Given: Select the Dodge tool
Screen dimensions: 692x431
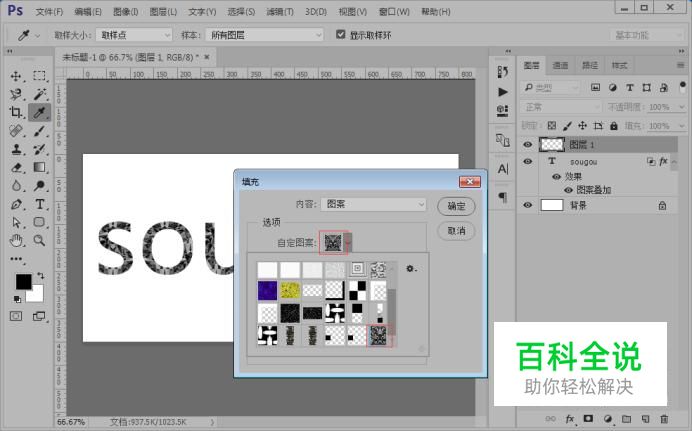Looking at the screenshot, I should (x=39, y=186).
